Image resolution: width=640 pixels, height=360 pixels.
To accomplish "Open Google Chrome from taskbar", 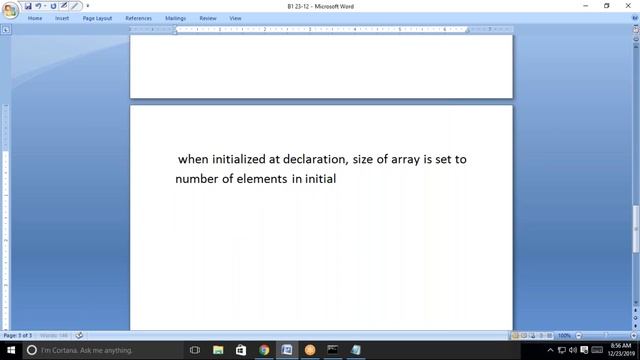I will click(x=264, y=350).
